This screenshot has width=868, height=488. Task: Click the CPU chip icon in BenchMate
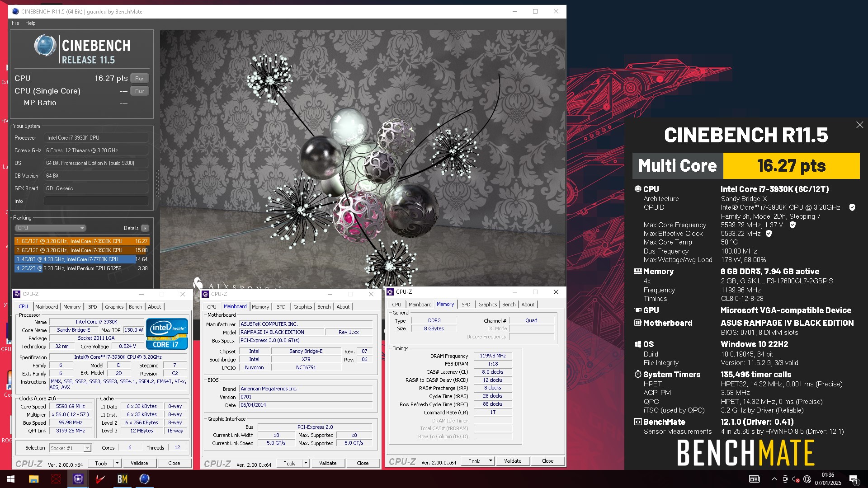(638, 189)
